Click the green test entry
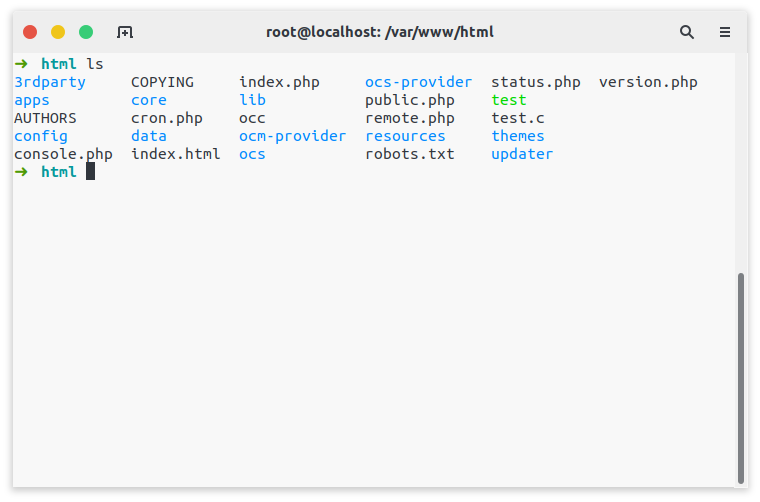The image size is (760, 502). pos(508,100)
